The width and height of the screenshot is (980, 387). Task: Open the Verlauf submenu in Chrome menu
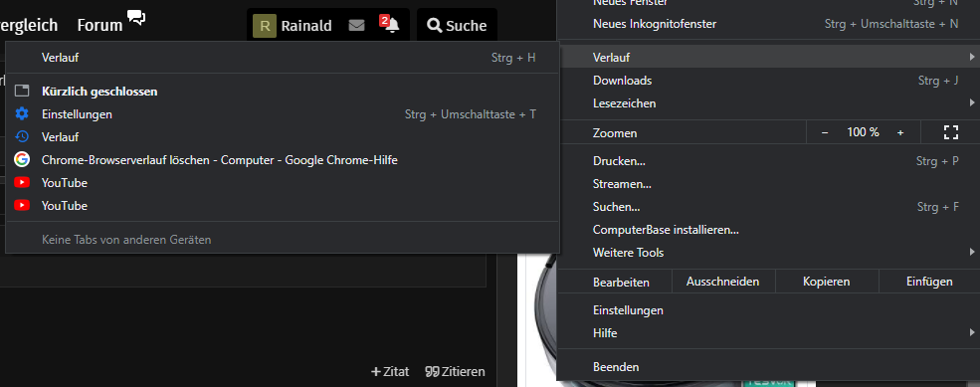click(768, 57)
